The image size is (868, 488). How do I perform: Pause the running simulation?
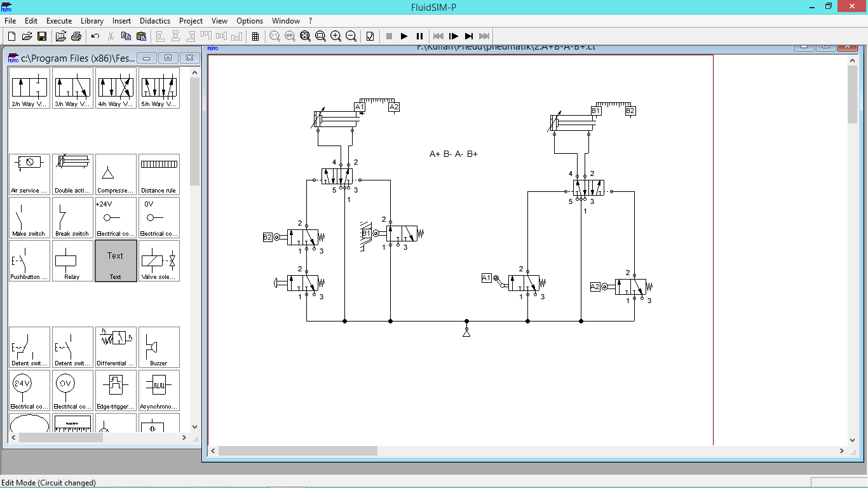(419, 36)
